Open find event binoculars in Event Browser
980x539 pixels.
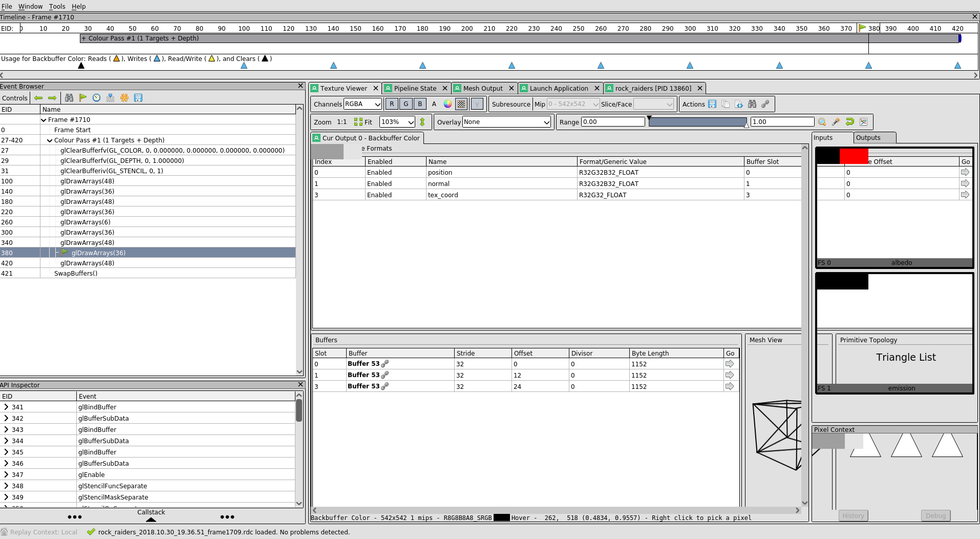coord(69,98)
